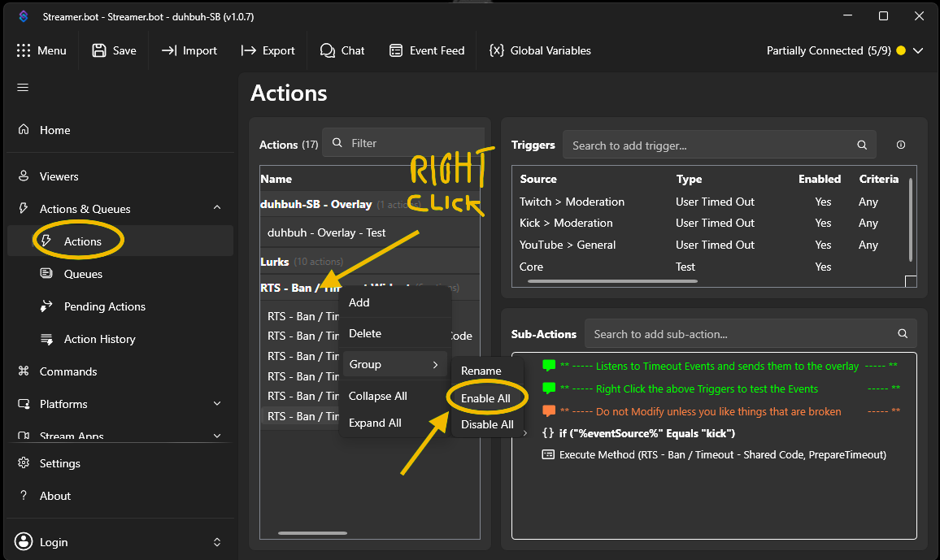Click the About question mark icon
Image resolution: width=940 pixels, height=560 pixels.
(24, 495)
